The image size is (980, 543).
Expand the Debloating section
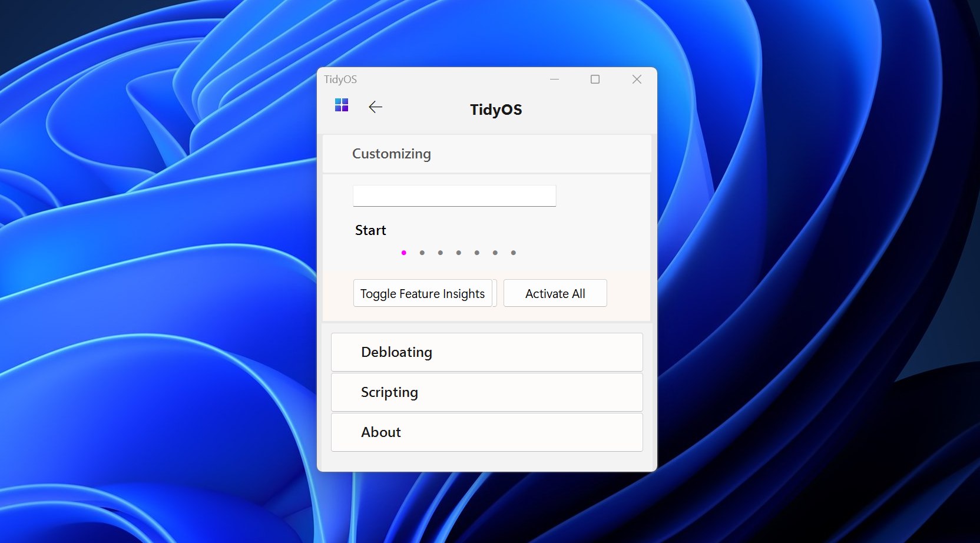click(486, 352)
